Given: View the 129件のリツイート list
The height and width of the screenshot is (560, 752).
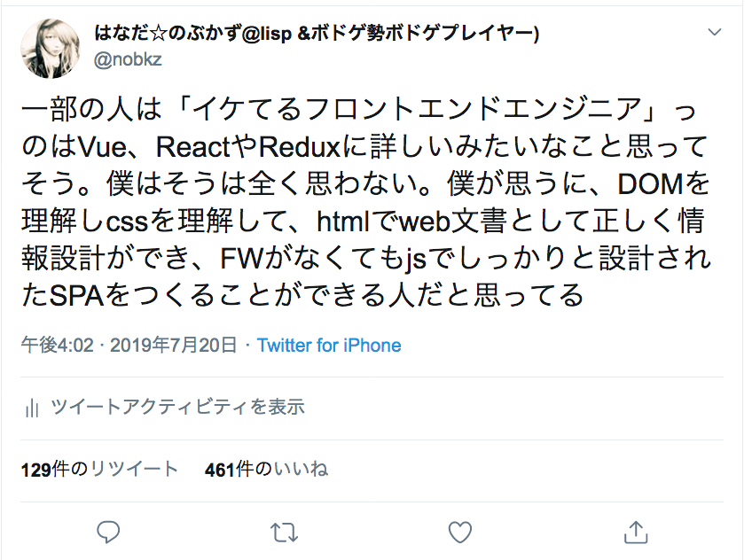Looking at the screenshot, I should tap(99, 469).
